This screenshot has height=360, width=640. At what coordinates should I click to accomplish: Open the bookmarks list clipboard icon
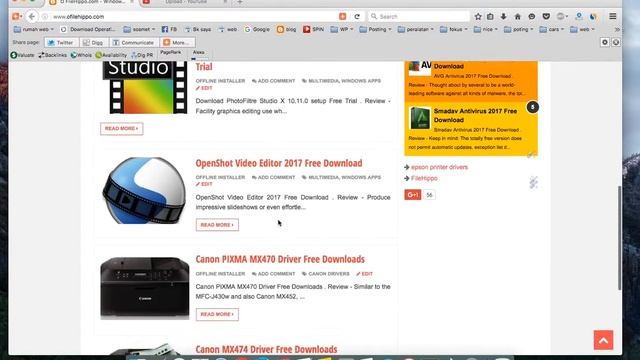[x=490, y=16]
